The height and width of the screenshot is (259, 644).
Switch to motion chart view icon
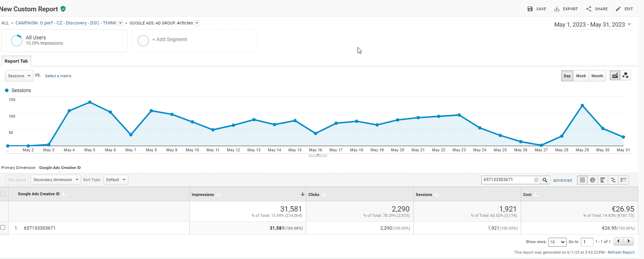(626, 75)
